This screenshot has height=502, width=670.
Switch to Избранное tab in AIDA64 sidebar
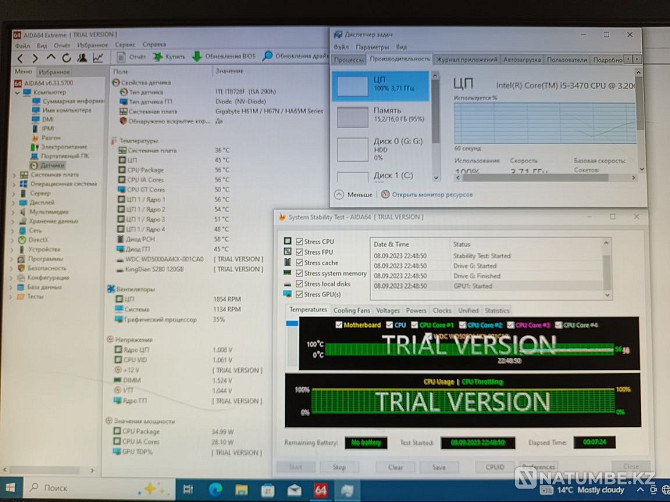click(x=53, y=72)
